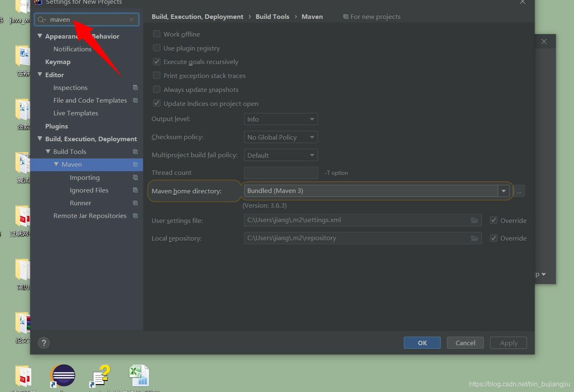Toggle Override for Local repository
This screenshot has width=574, height=392.
(x=493, y=238)
